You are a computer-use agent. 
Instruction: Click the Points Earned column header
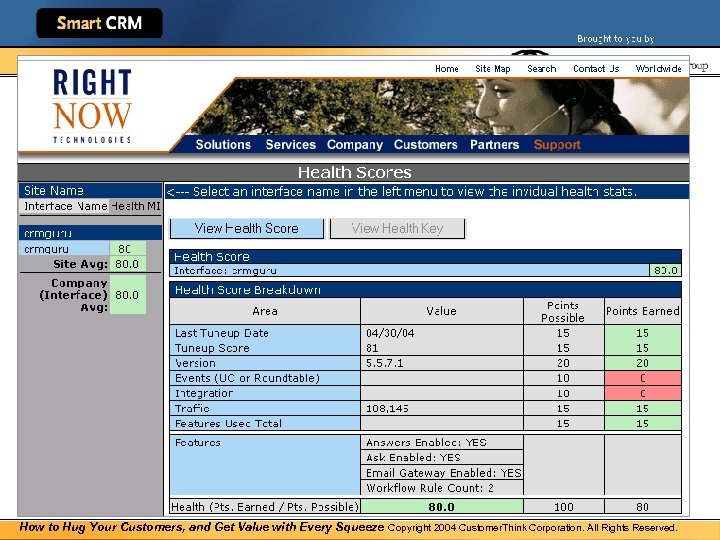tap(643, 311)
